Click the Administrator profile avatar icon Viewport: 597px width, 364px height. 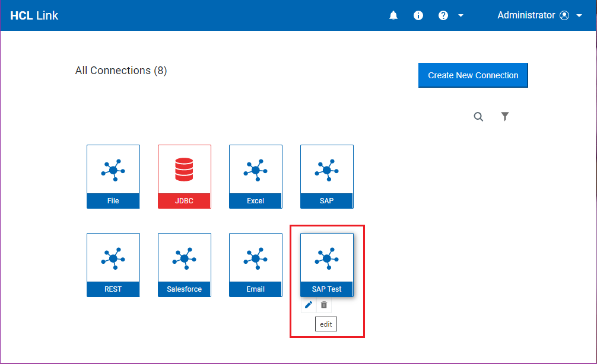pyautogui.click(x=564, y=15)
